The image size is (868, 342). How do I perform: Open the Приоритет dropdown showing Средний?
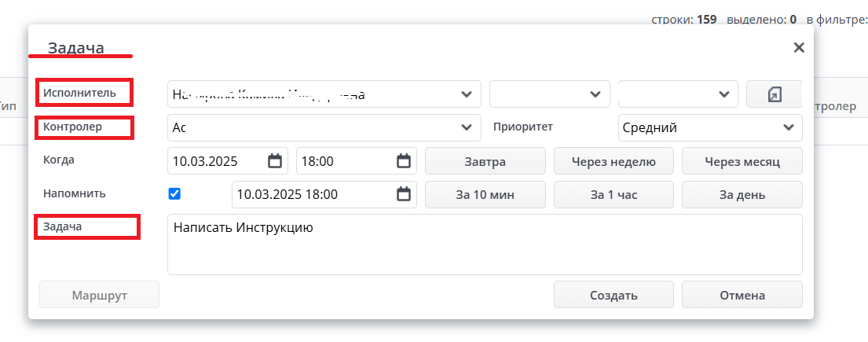tap(788, 127)
